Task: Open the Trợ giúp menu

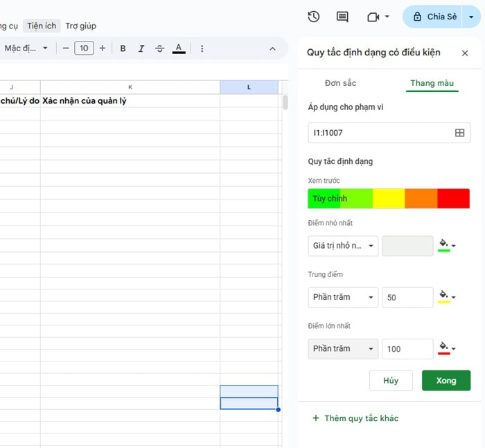Action: point(81,26)
